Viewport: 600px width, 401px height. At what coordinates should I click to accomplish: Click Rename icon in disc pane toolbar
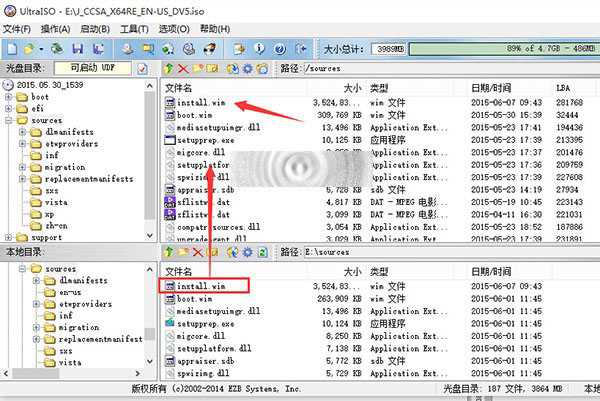tap(212, 68)
